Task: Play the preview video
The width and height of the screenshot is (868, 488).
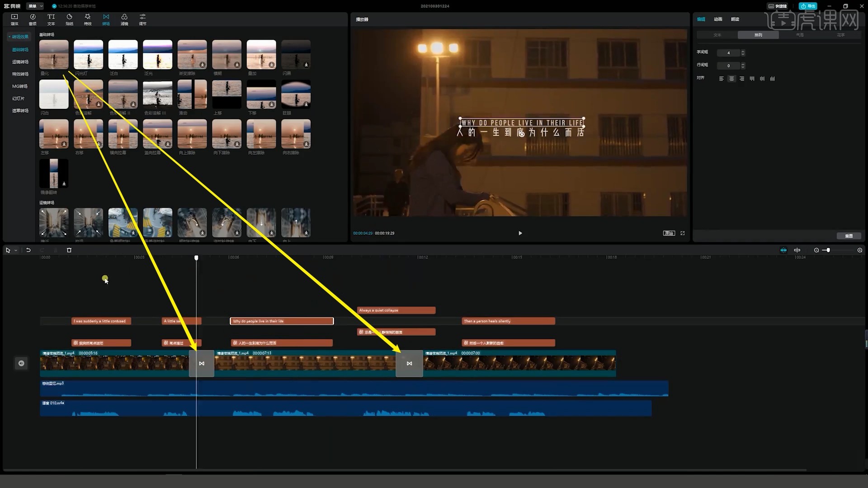Action: click(x=520, y=233)
